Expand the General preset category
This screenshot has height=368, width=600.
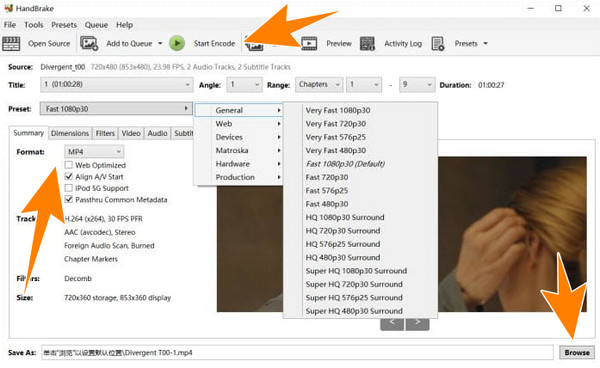(239, 110)
